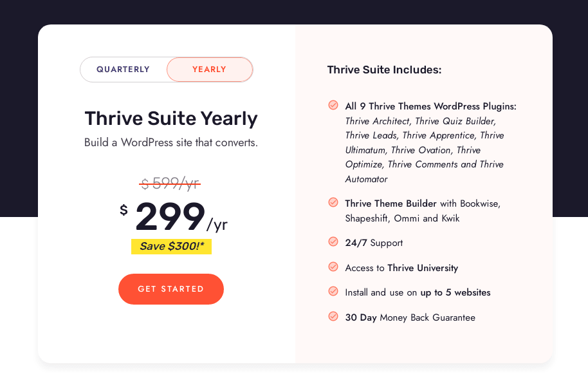Click checkmark icon next to Thrive University access
The image size is (588, 378).
pyautogui.click(x=333, y=267)
